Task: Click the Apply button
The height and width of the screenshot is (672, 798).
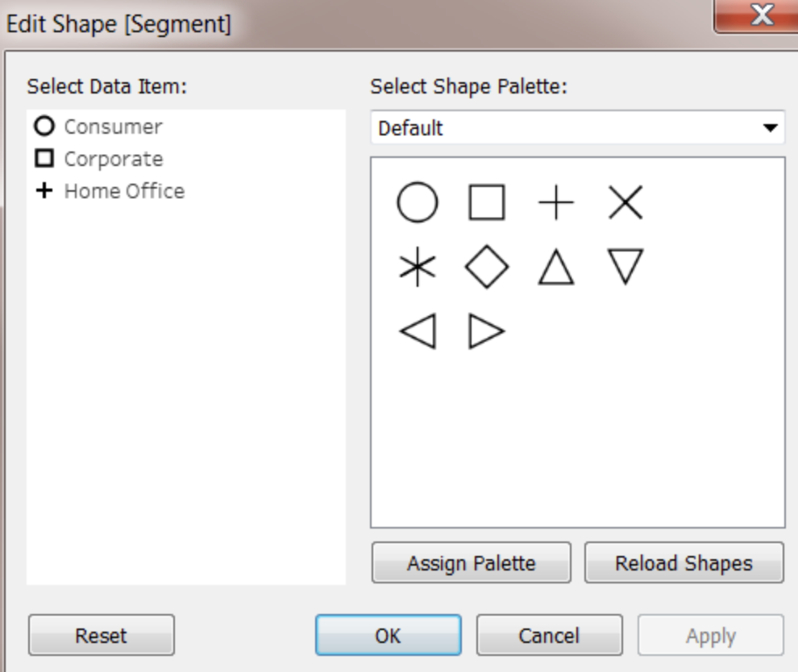Action: coord(710,636)
